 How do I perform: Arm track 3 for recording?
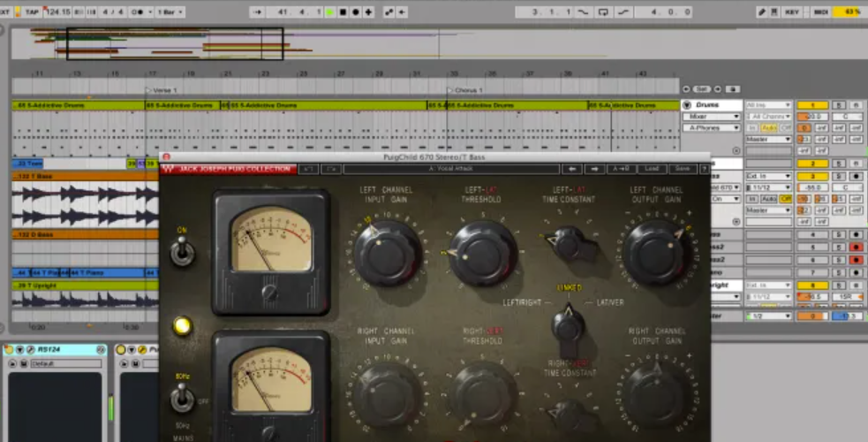[x=856, y=176]
